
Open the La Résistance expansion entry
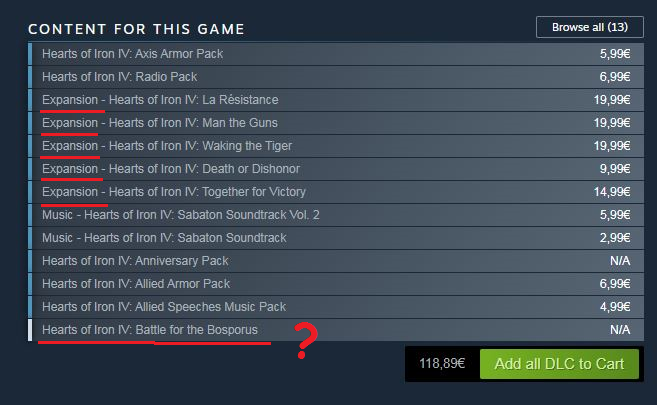coord(336,100)
